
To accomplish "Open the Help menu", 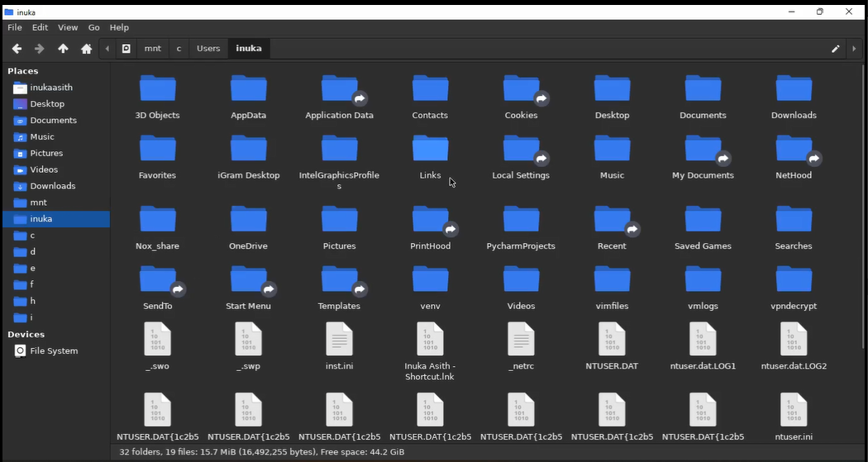I will [x=119, y=27].
